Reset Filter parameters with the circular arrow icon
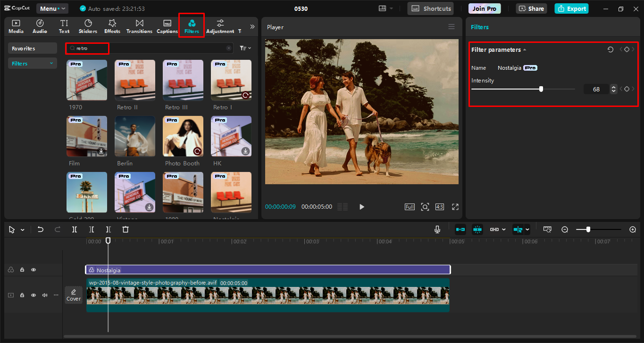 [611, 49]
